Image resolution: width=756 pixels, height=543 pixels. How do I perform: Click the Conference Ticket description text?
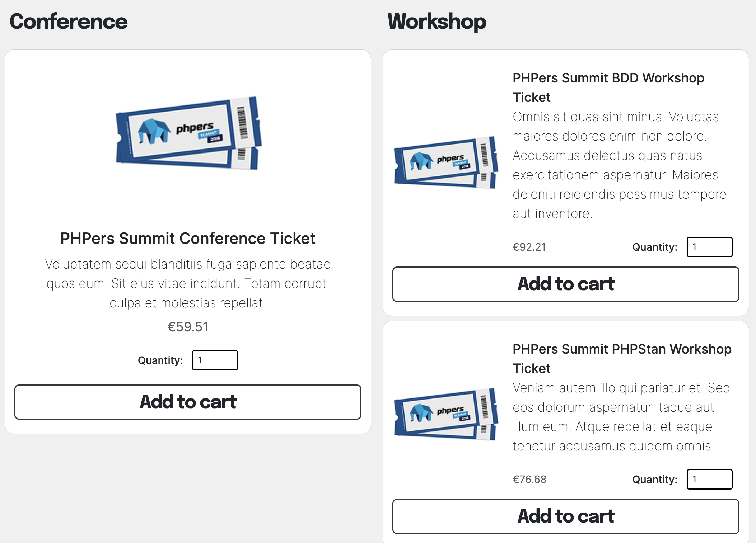tap(188, 283)
